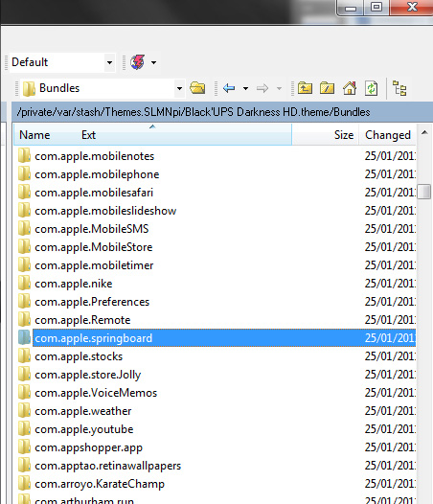This screenshot has width=433, height=504.
Task: Click the folder icon beside com.apple.youtube
Action: coord(24,429)
